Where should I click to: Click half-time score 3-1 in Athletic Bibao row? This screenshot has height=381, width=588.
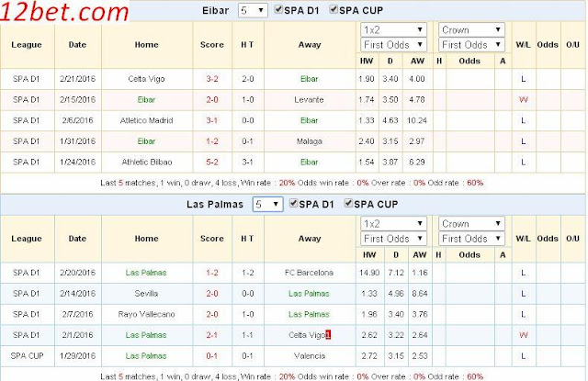click(247, 162)
